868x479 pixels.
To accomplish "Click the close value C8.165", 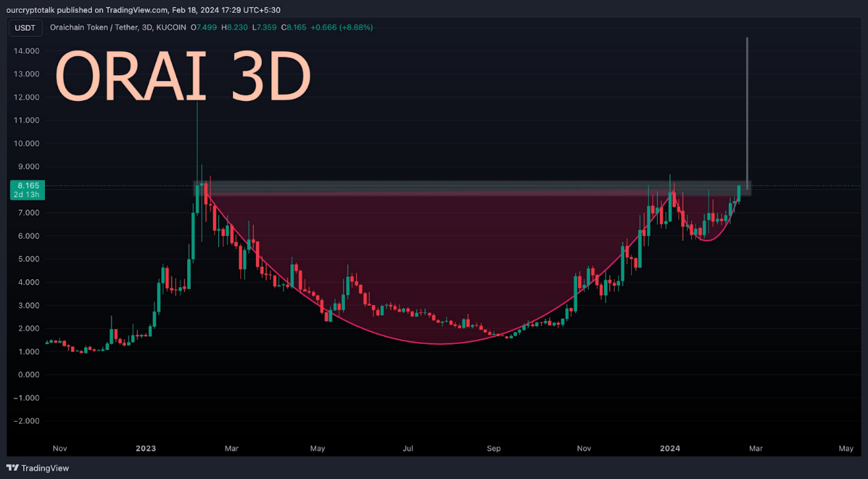I will coord(294,28).
